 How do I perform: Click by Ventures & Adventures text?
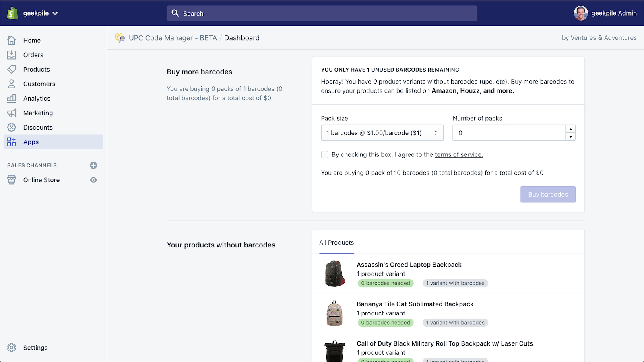tap(599, 38)
